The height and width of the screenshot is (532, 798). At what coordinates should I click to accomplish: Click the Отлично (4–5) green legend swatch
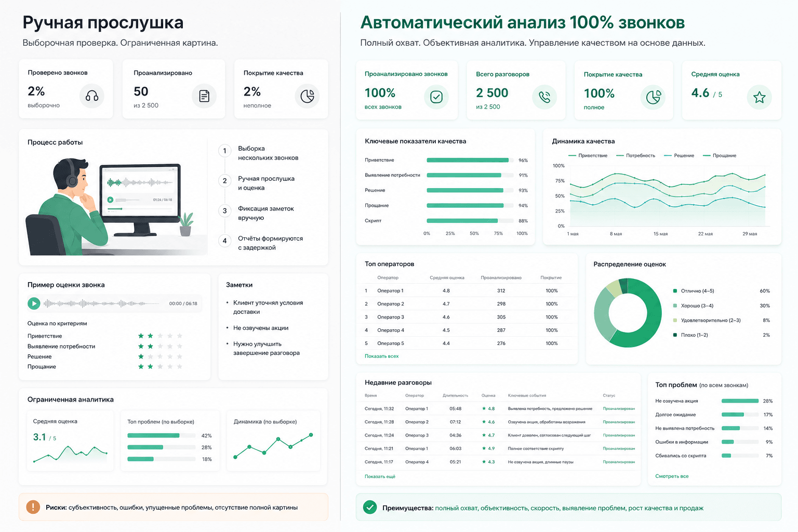pyautogui.click(x=675, y=291)
